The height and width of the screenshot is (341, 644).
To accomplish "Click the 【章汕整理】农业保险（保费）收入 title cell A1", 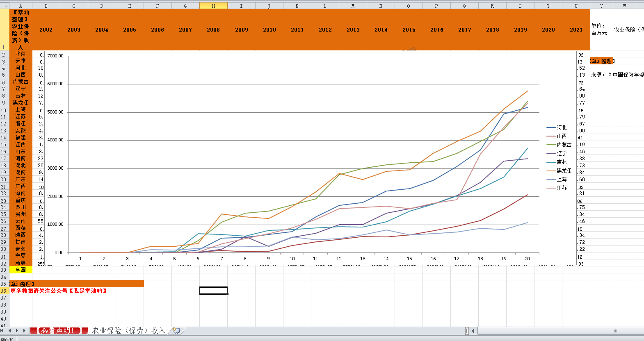I will (x=21, y=30).
